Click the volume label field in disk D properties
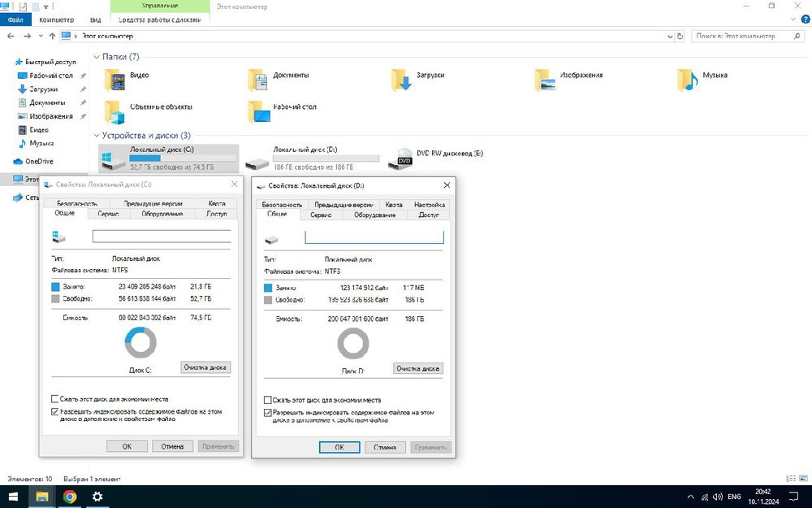The image size is (812, 508). (374, 237)
